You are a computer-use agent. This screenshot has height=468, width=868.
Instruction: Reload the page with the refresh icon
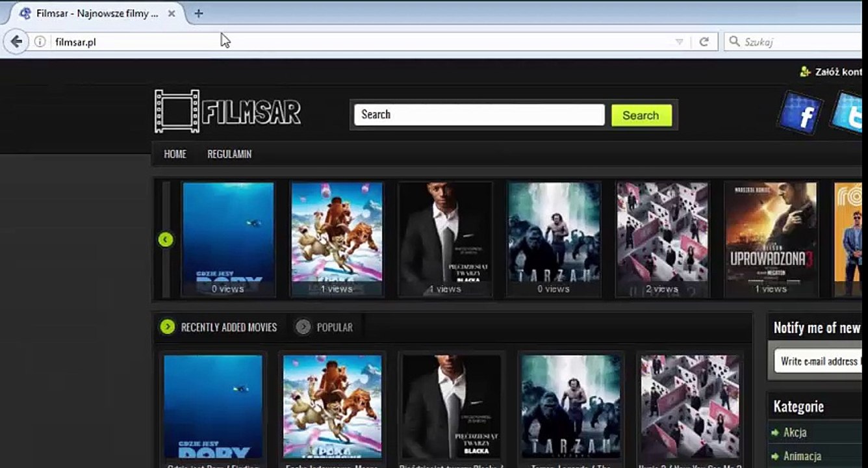coord(704,42)
